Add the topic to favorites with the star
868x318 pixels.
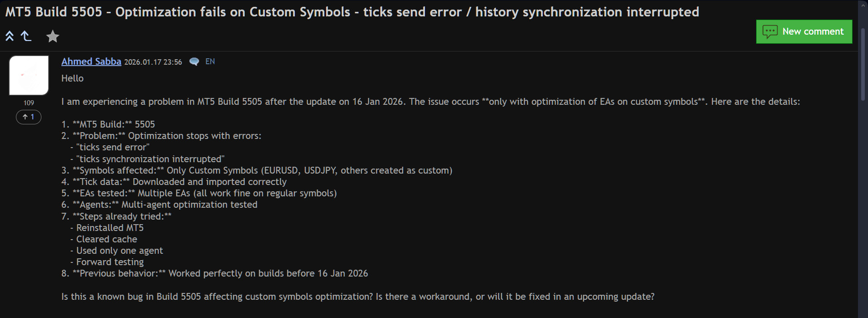(53, 36)
